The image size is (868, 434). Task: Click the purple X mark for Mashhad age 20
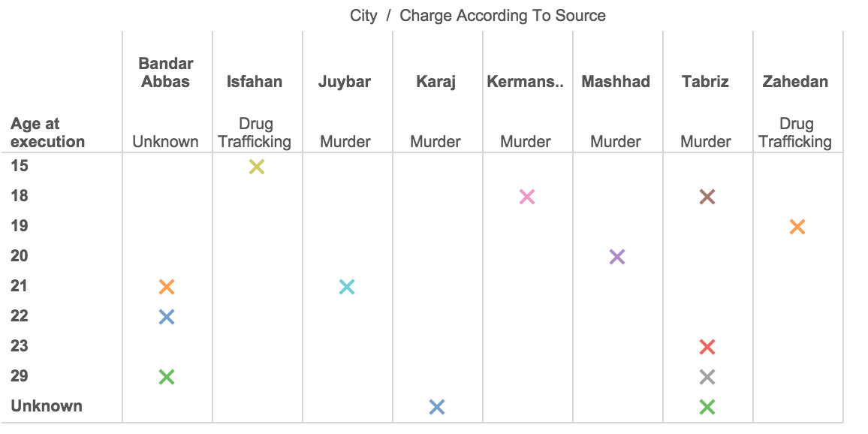(617, 257)
